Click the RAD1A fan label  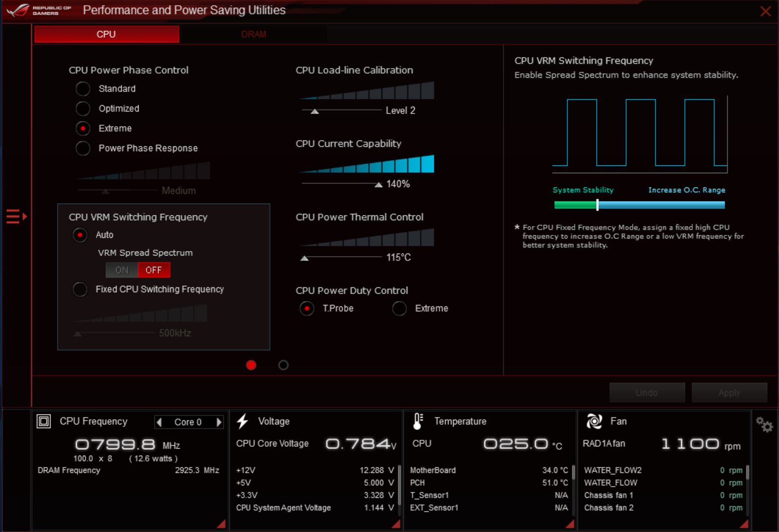coord(604,443)
